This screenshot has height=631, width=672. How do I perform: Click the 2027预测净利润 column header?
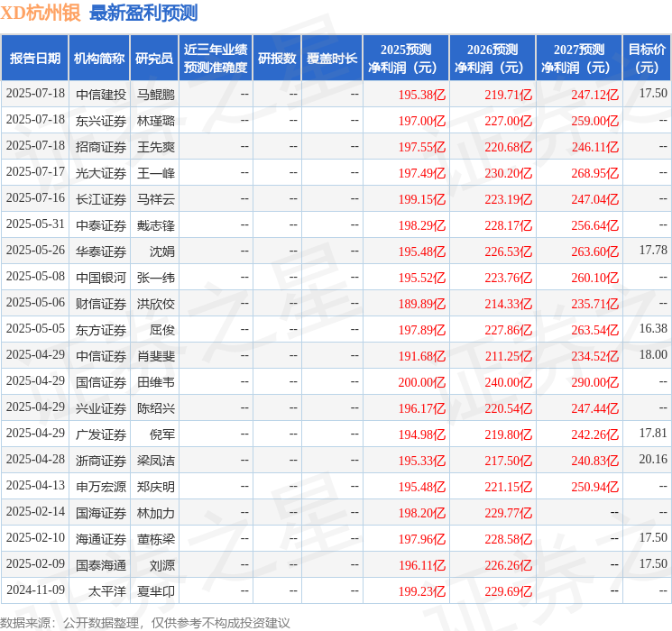579,59
